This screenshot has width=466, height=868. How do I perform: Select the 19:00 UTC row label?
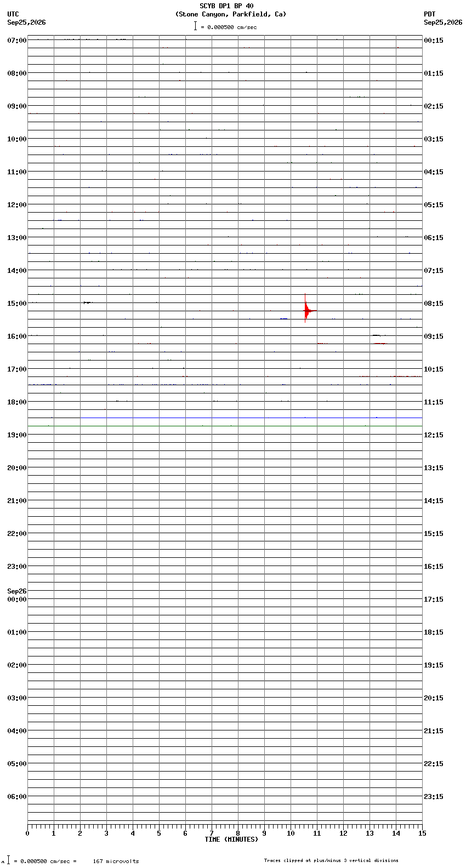pyautogui.click(x=17, y=435)
